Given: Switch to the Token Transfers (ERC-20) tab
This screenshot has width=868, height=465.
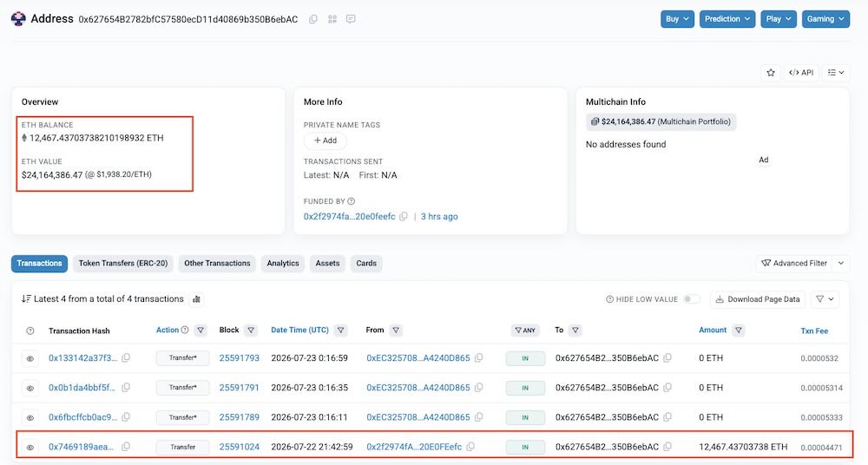Looking at the screenshot, I should tap(123, 264).
